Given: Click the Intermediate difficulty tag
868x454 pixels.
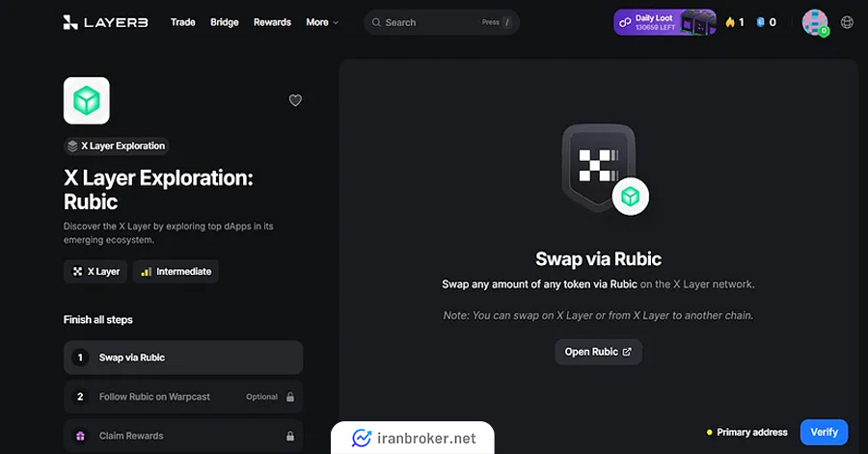Looking at the screenshot, I should 176,272.
